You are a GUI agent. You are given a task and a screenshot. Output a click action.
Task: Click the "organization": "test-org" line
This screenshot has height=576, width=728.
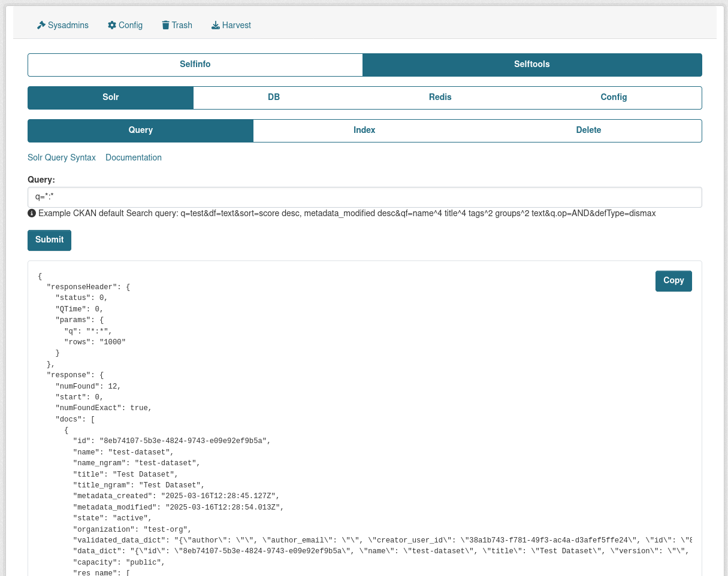pos(132,530)
